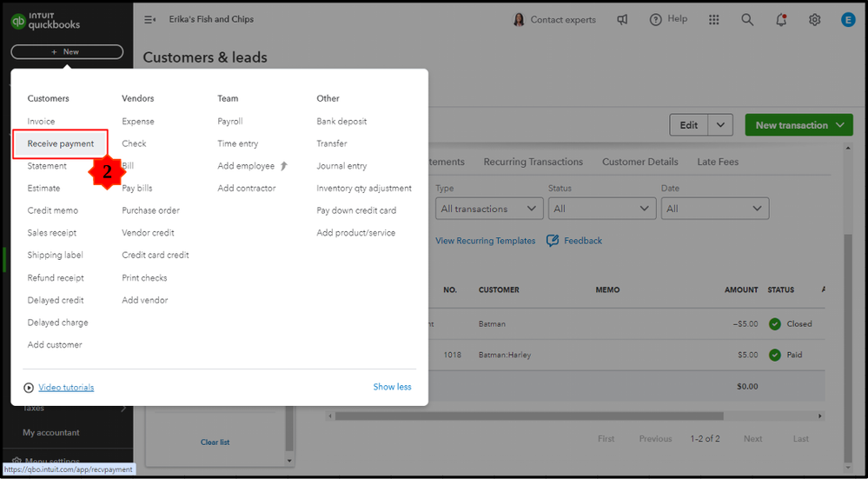Select Receive payment from the menu
Image resolution: width=868 pixels, height=479 pixels.
click(60, 143)
